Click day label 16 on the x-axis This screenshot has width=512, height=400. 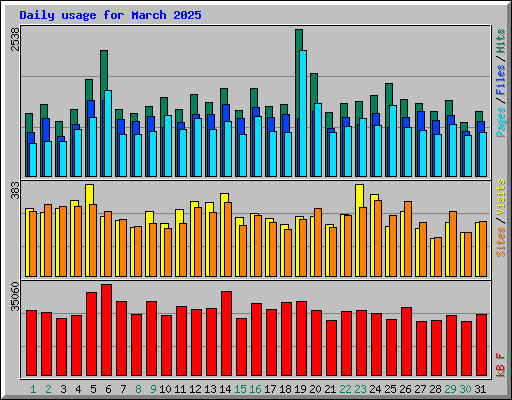[255, 389]
